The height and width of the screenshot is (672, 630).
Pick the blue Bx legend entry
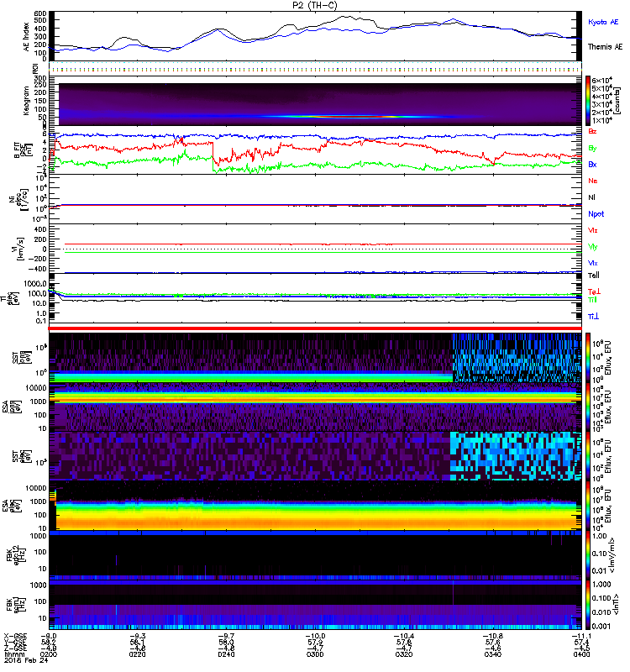click(592, 164)
